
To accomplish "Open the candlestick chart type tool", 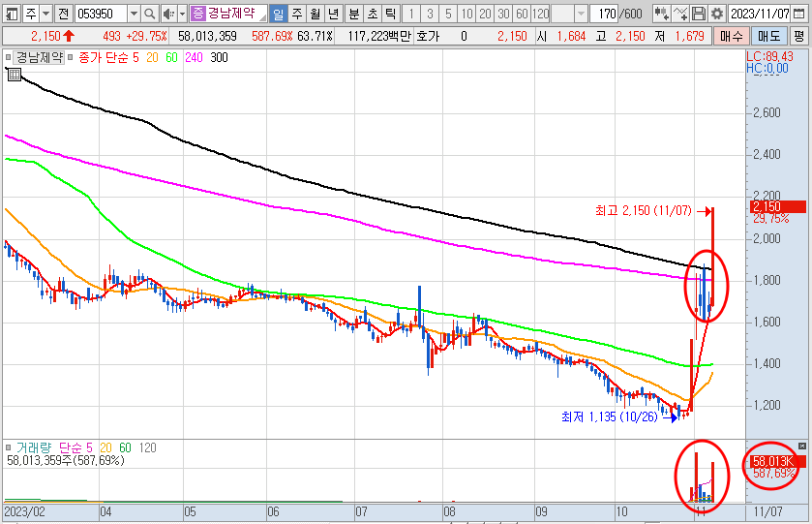I will click(x=661, y=14).
